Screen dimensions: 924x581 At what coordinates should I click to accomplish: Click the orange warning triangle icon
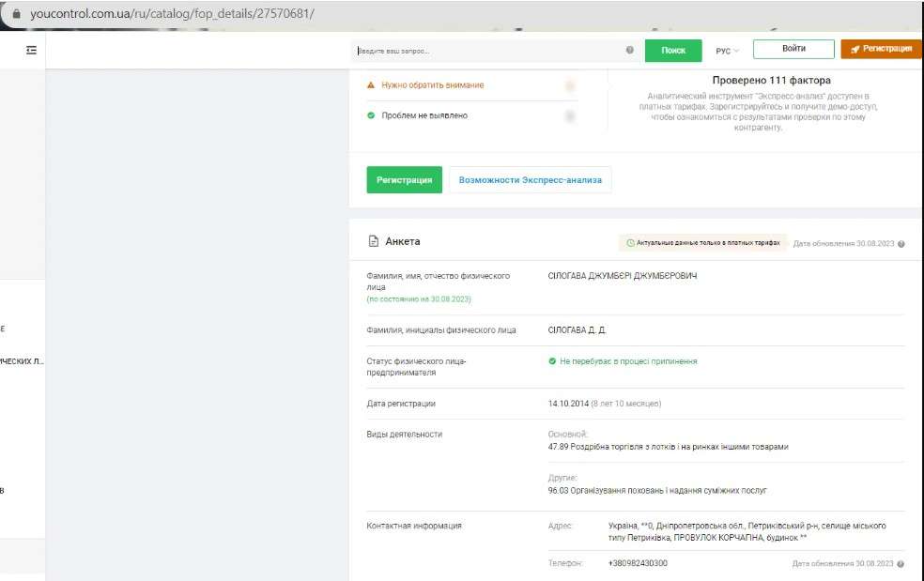(x=371, y=85)
